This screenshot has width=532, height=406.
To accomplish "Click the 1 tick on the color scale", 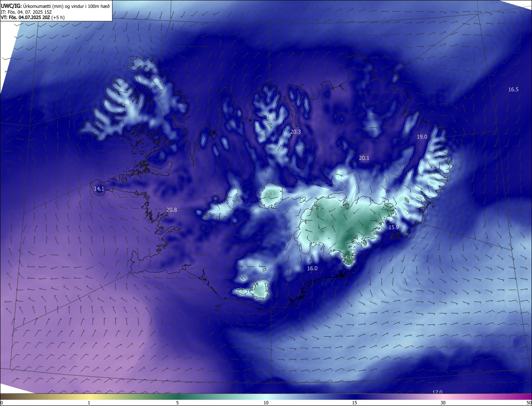I will (89, 403).
